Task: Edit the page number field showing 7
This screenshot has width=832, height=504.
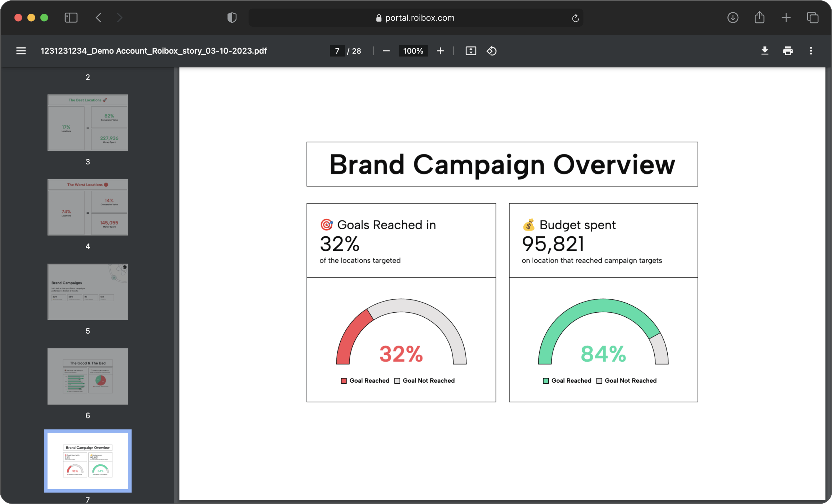Action: [337, 51]
